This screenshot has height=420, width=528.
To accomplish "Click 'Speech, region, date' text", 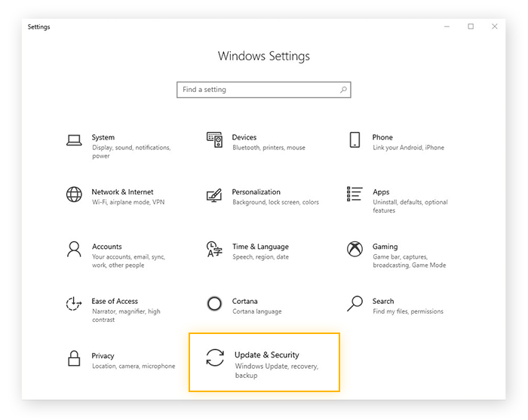I will click(260, 257).
